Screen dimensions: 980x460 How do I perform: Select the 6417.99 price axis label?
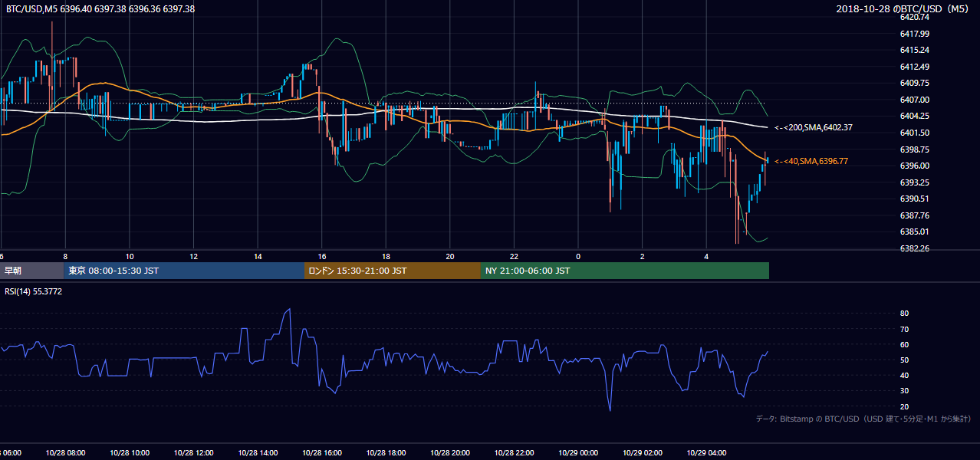coord(915,34)
